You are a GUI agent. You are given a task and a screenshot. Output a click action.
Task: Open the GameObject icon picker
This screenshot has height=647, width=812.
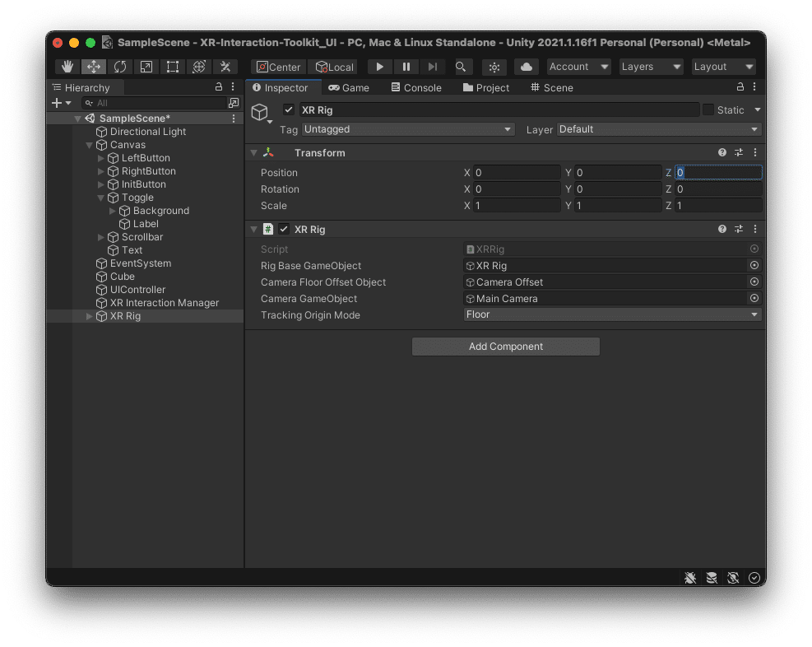tap(262, 113)
